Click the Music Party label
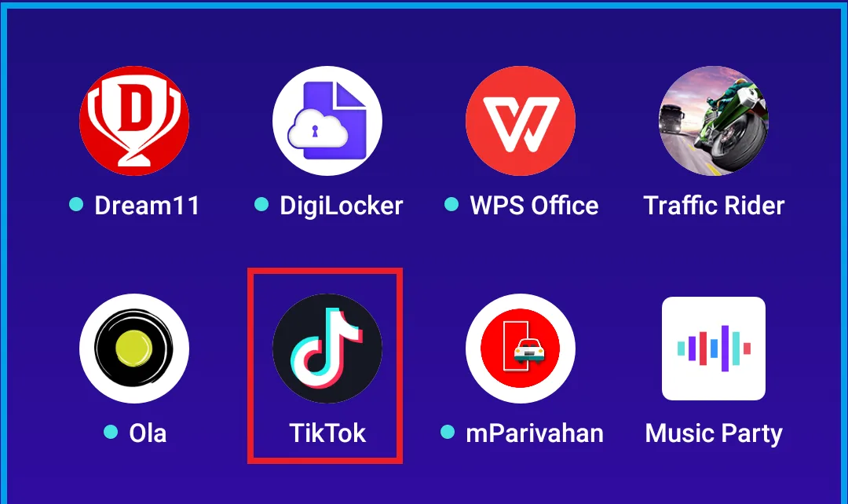 (714, 434)
